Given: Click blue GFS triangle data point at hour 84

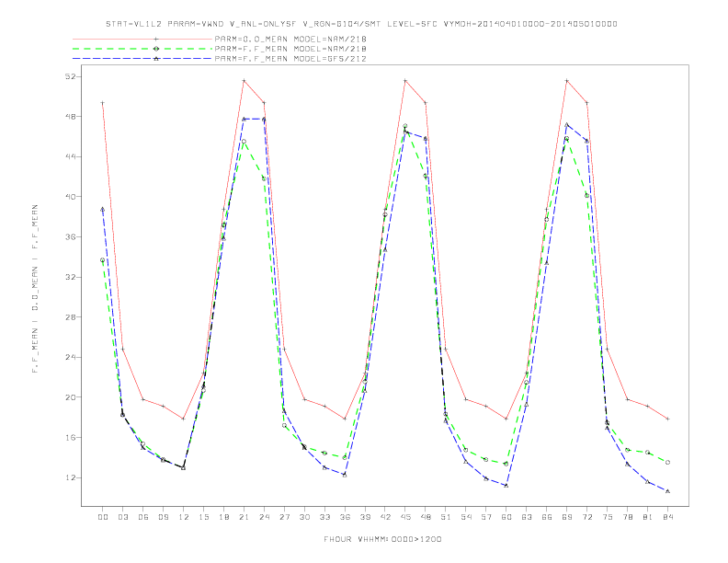Looking at the screenshot, I should [x=667, y=491].
